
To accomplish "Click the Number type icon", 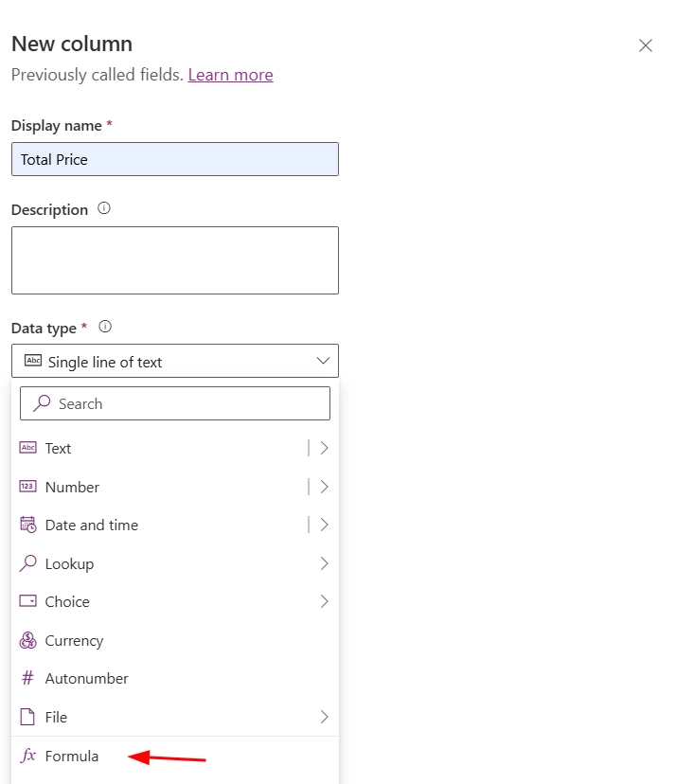I will tap(27, 487).
